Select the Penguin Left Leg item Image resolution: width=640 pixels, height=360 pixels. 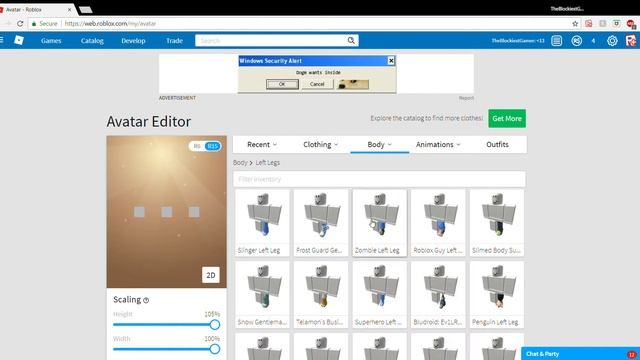pos(497,295)
